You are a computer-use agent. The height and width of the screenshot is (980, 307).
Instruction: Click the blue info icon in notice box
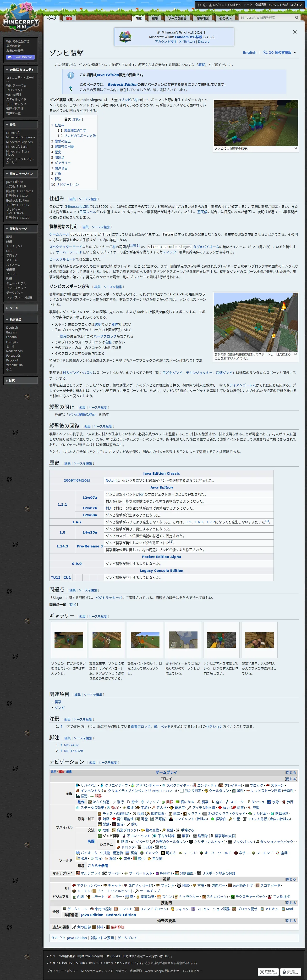[x=71, y=75]
